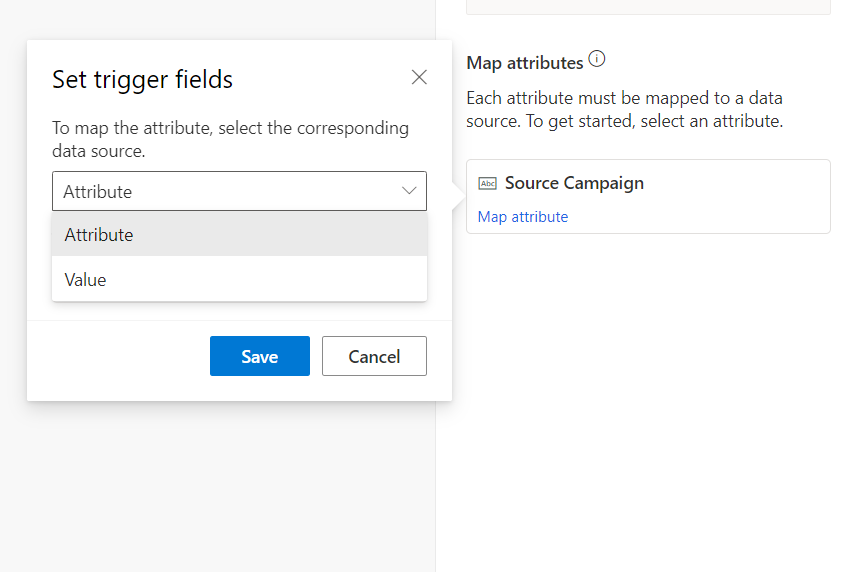The image size is (847, 572).
Task: Collapse the dropdown using its chevron arrow
Action: coord(409,191)
